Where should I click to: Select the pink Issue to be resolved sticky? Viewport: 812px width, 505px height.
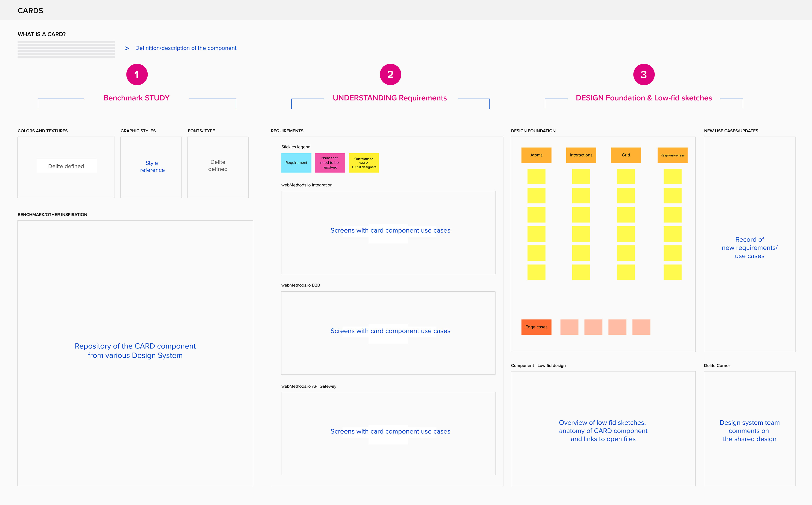pos(329,163)
